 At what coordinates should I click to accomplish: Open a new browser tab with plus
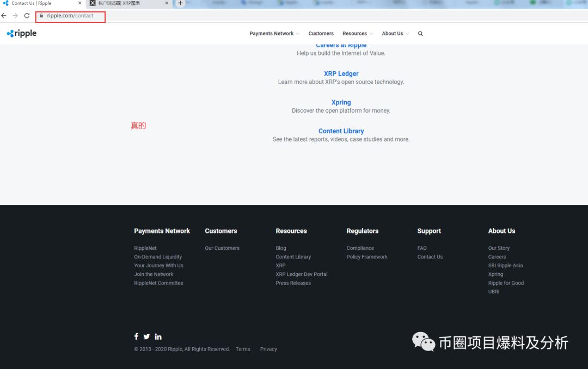pyautogui.click(x=180, y=3)
